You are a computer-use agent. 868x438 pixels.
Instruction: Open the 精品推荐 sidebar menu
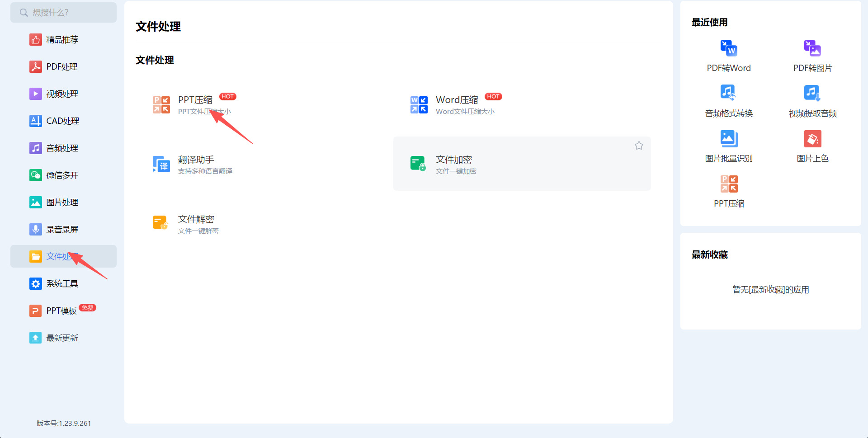pos(62,40)
